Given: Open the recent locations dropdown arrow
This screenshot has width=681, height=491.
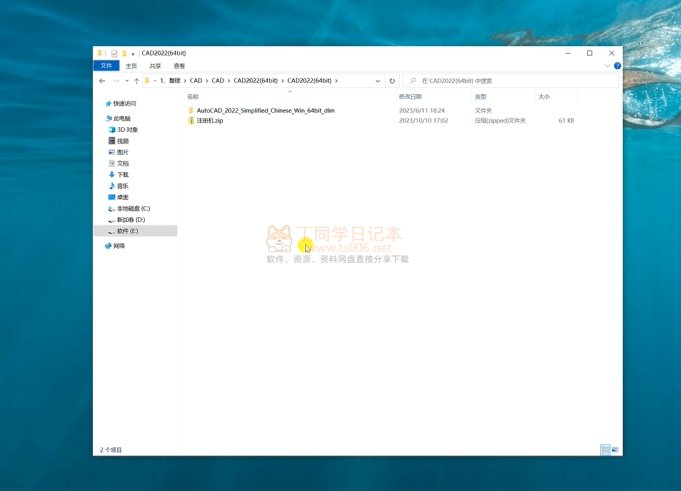Looking at the screenshot, I should (x=126, y=81).
